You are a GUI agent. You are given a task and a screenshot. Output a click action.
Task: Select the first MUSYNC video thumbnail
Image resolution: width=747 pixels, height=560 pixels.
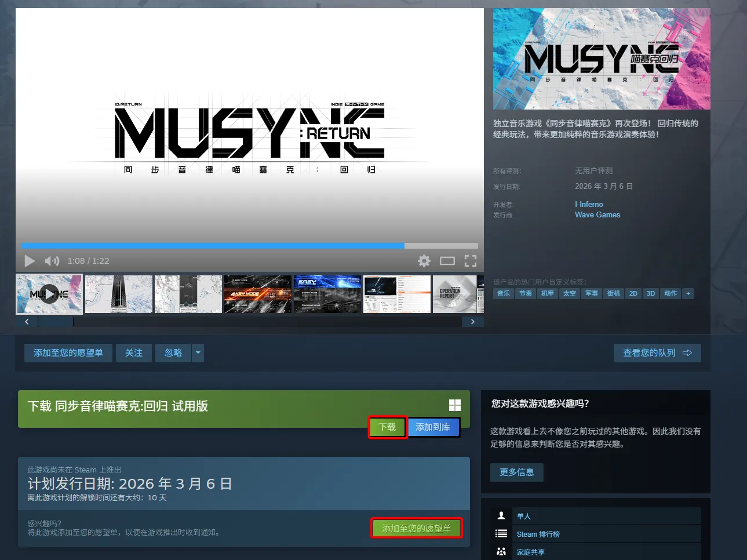tap(49, 294)
